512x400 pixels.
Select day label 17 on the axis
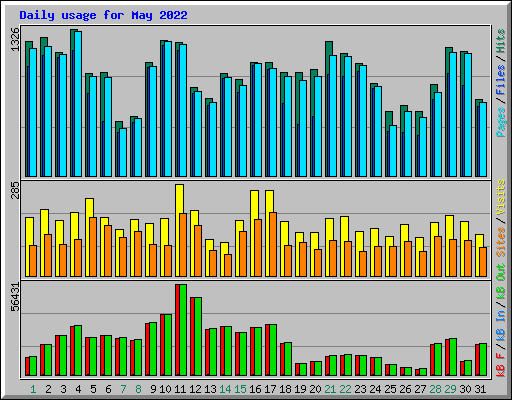click(x=270, y=389)
